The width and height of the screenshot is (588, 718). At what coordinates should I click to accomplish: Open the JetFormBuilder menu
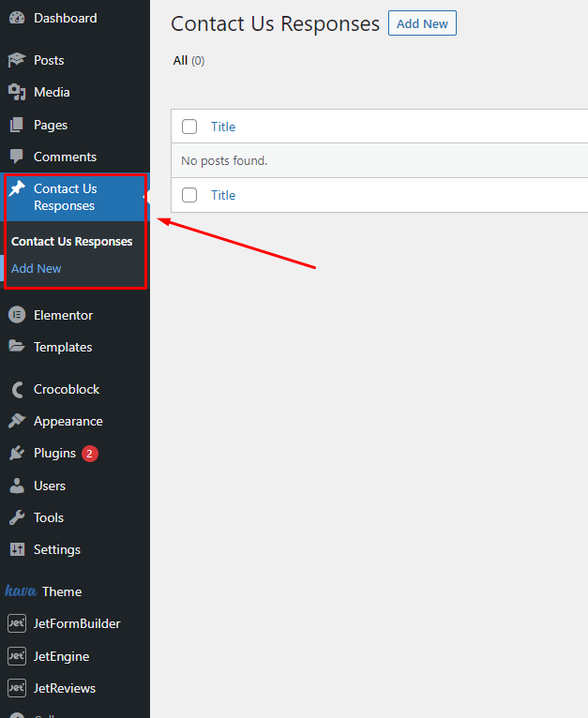77,623
